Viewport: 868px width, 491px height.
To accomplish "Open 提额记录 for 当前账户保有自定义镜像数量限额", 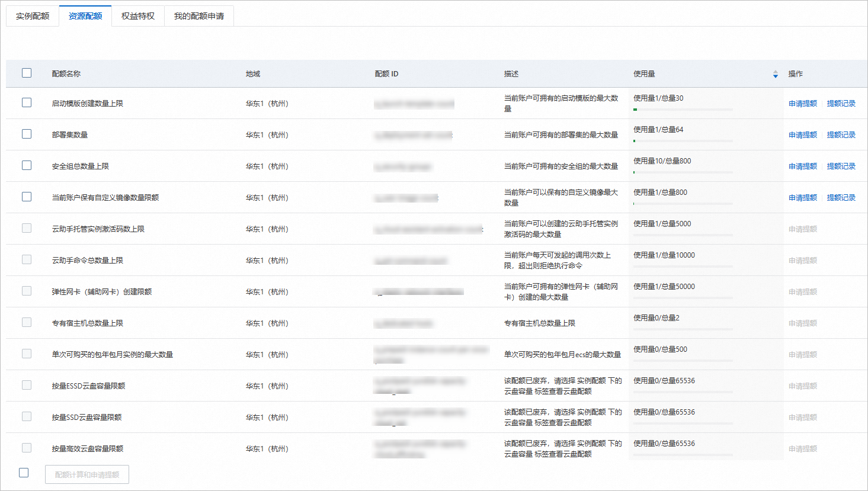I will [841, 198].
